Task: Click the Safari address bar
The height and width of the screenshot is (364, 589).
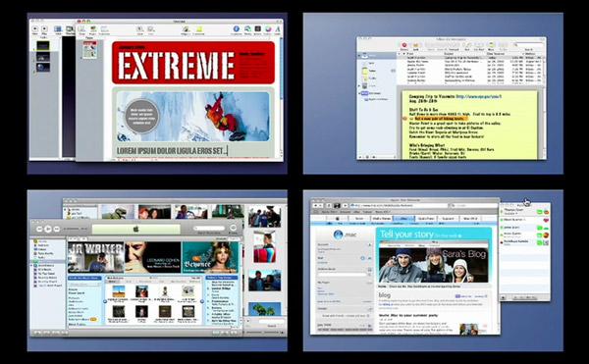Action: (x=399, y=206)
